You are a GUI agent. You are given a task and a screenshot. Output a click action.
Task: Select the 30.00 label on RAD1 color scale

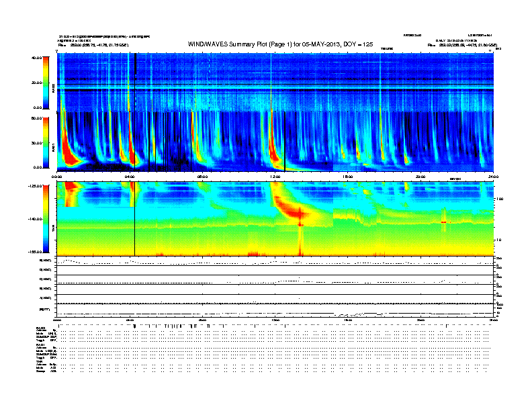pyautogui.click(x=36, y=143)
